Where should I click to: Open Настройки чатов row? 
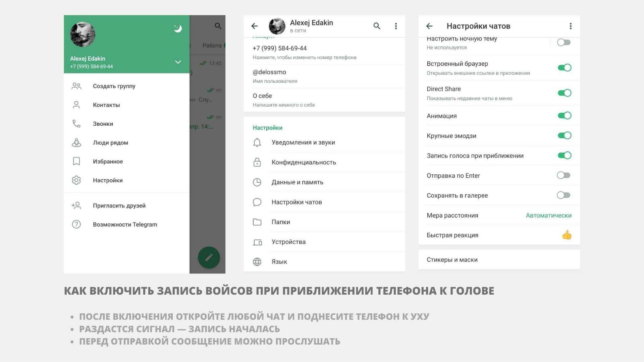coord(324,202)
